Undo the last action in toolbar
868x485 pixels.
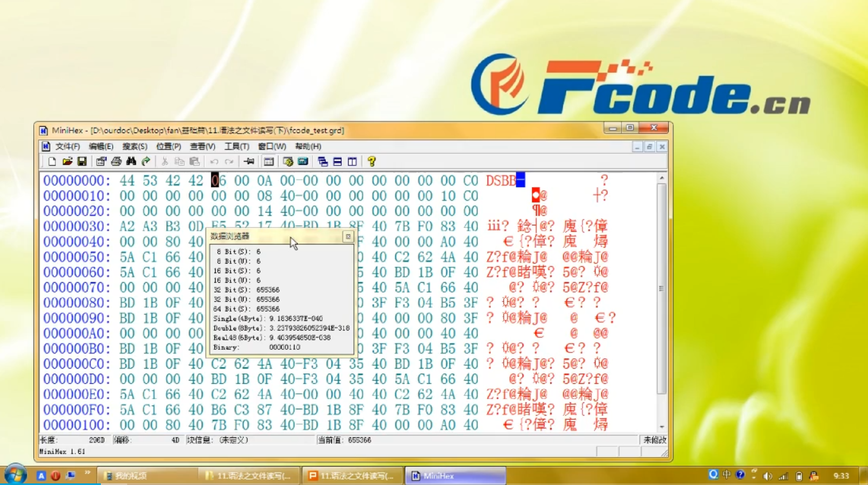(x=214, y=161)
